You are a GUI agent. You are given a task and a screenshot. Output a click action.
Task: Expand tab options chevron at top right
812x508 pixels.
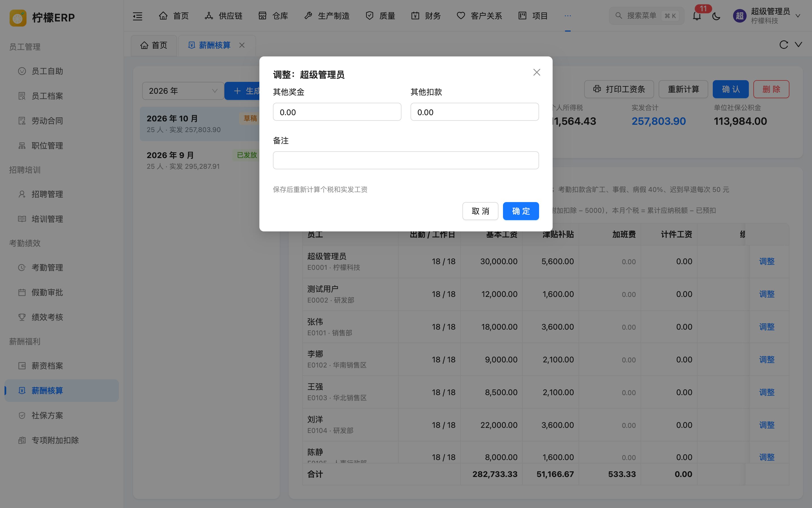pyautogui.click(x=798, y=45)
